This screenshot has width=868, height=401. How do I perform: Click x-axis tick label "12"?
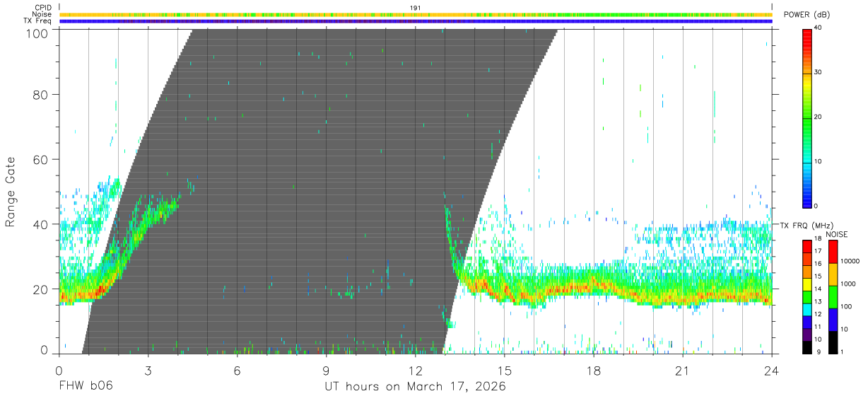[415, 371]
